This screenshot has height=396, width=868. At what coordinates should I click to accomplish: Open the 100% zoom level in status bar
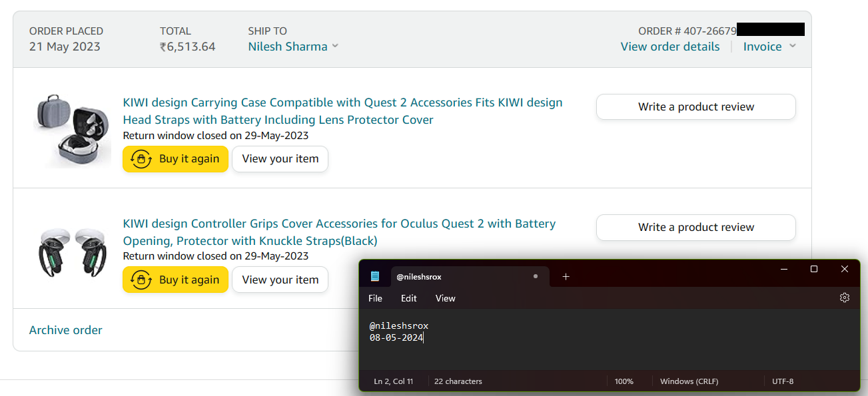click(x=624, y=381)
